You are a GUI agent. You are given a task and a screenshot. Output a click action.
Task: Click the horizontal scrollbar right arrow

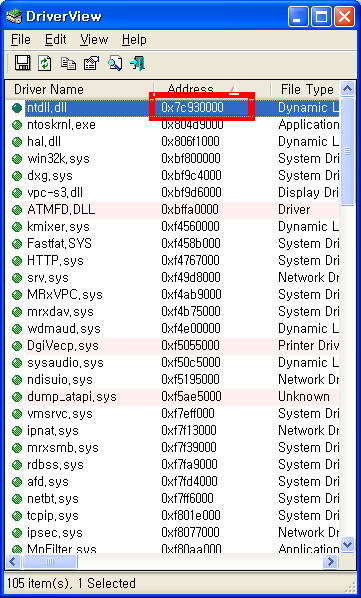click(x=331, y=561)
